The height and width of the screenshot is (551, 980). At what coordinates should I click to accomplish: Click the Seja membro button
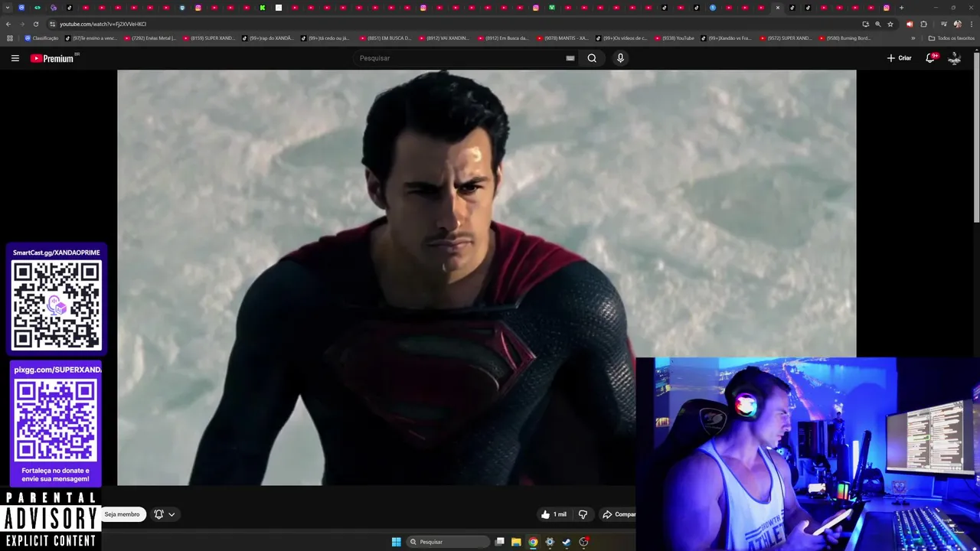click(x=122, y=514)
